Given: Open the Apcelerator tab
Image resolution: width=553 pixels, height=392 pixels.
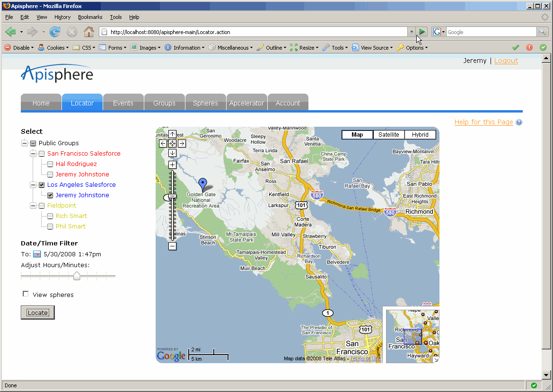Looking at the screenshot, I should coord(246,103).
